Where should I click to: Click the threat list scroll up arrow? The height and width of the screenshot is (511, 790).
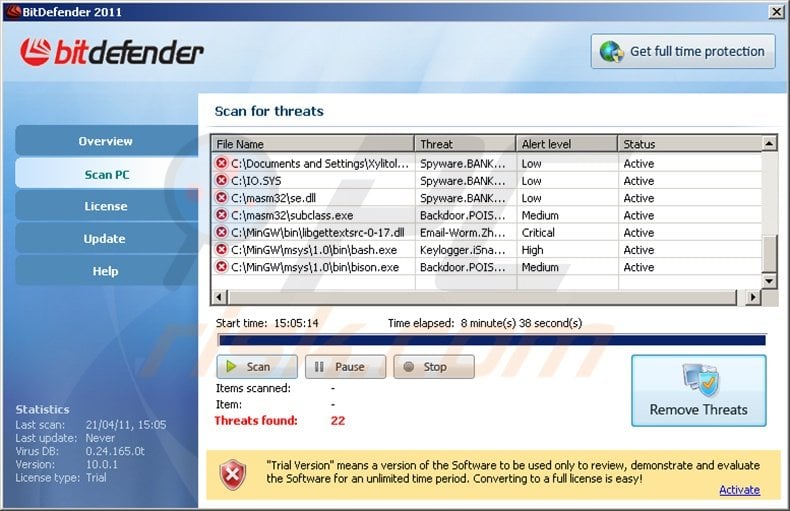pyautogui.click(x=769, y=144)
